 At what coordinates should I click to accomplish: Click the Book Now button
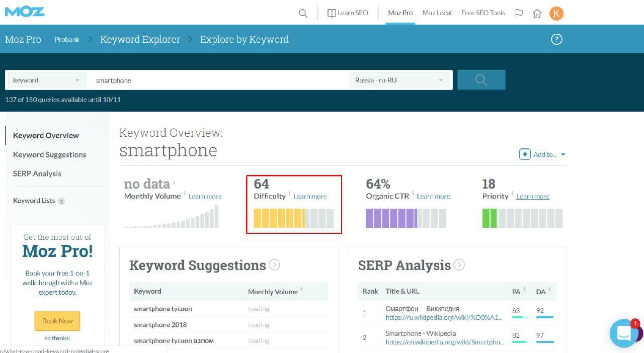pyautogui.click(x=57, y=321)
